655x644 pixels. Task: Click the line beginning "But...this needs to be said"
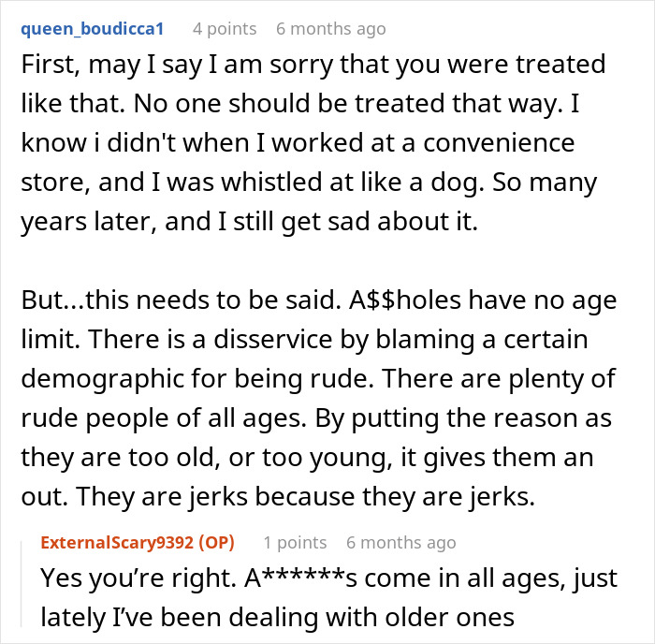click(319, 300)
